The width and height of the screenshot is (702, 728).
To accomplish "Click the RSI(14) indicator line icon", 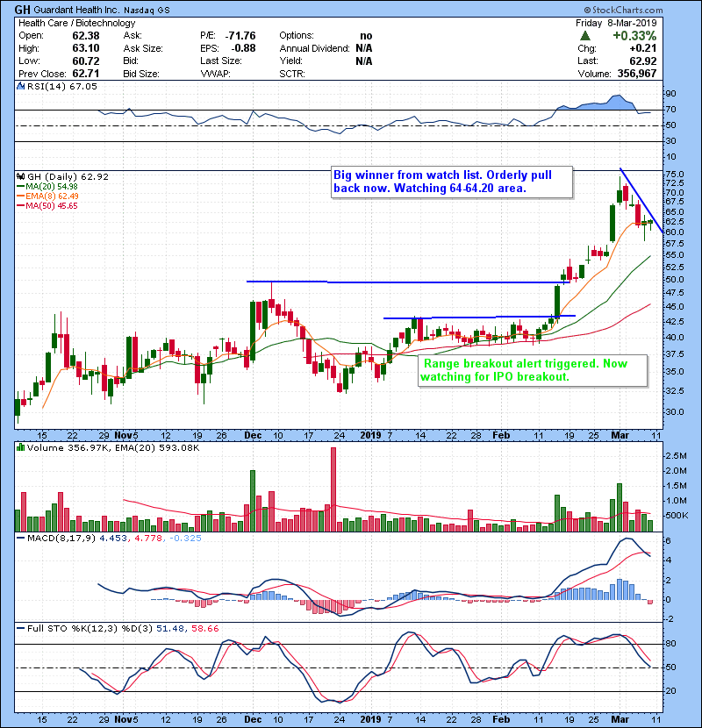I will pyautogui.click(x=20, y=86).
